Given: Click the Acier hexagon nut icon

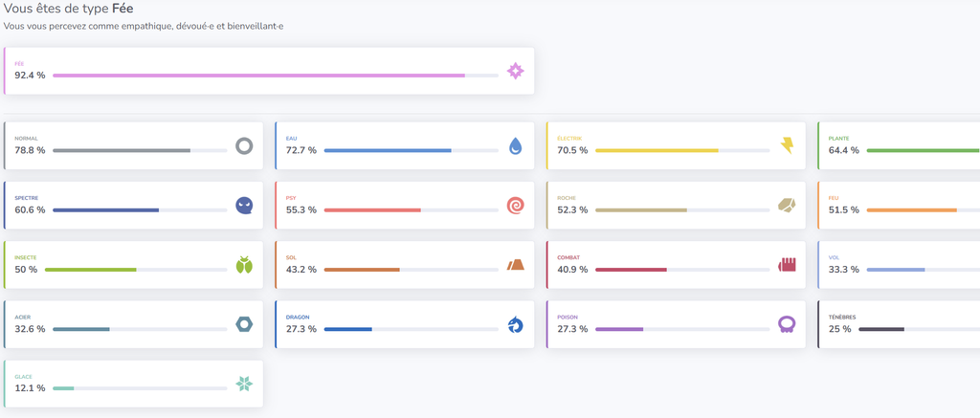Looking at the screenshot, I should coord(244,325).
